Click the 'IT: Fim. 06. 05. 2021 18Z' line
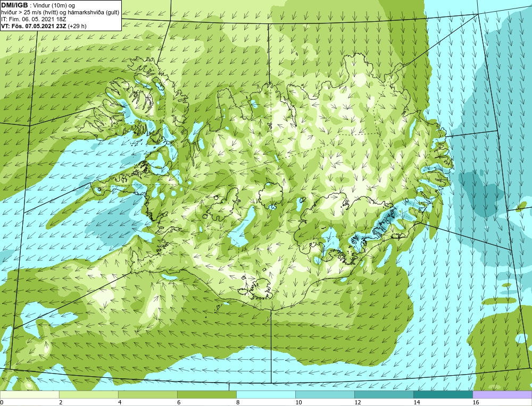The image size is (532, 406). pyautogui.click(x=34, y=19)
